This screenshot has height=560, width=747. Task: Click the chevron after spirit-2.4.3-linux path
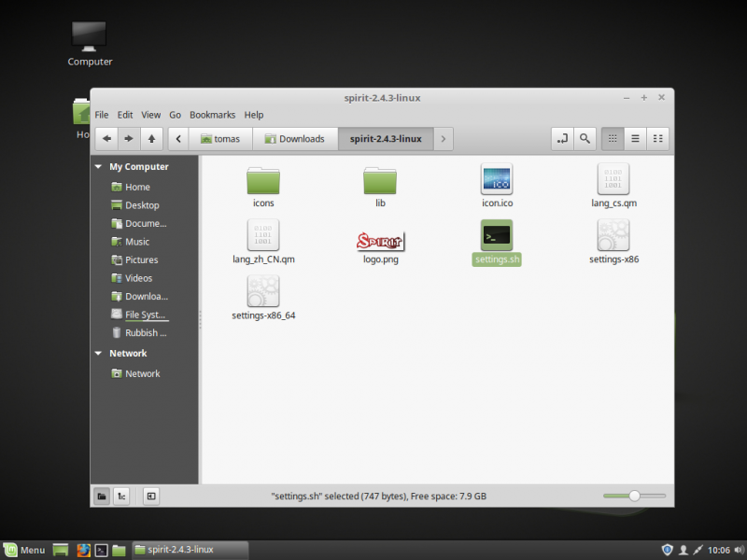point(444,137)
